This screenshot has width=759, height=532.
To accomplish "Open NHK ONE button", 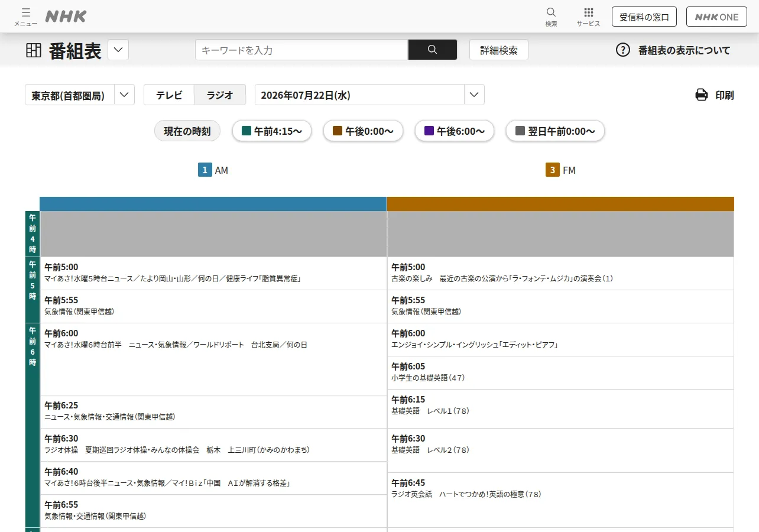I will (716, 17).
